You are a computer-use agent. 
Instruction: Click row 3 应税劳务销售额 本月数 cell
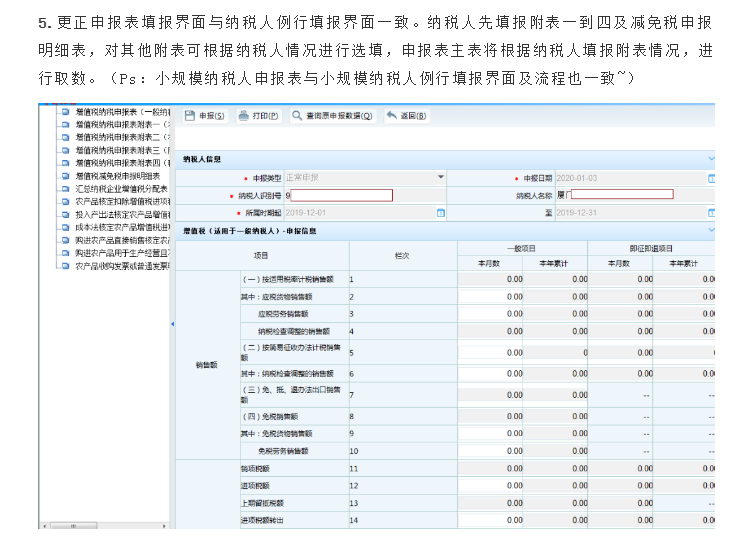coord(490,314)
